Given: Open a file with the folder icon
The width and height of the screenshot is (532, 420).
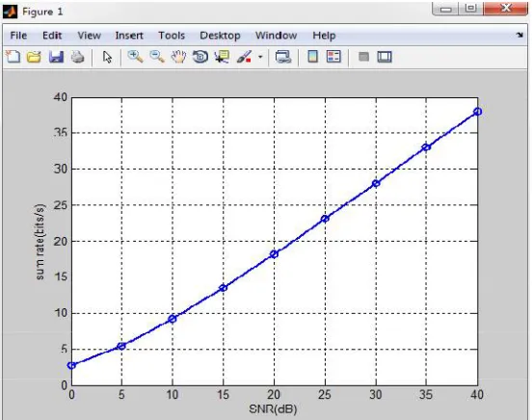Looking at the screenshot, I should pyautogui.click(x=34, y=57).
